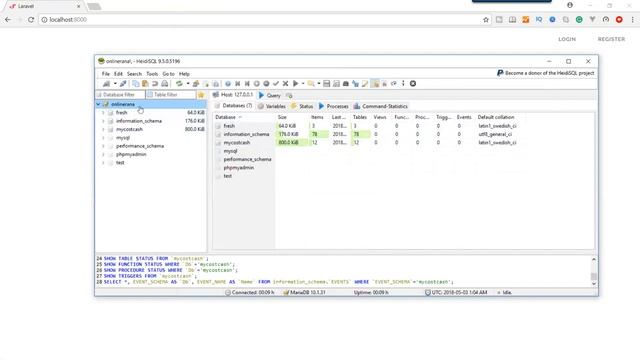This screenshot has width=640, height=360.
Task: Toggle the favorites star filter button
Action: [x=201, y=95]
